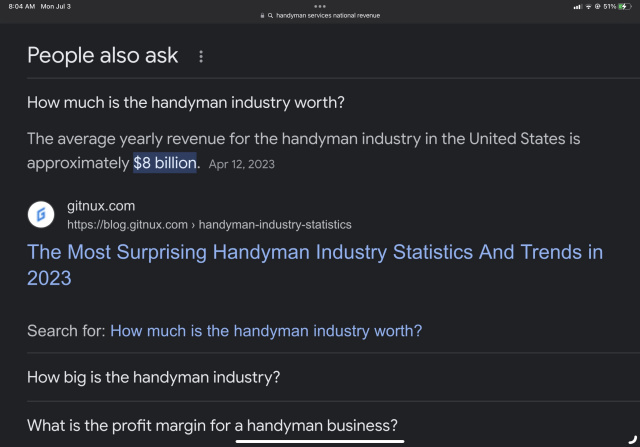Tap the battery indicator in status bar
The width and height of the screenshot is (640, 447).
pyautogui.click(x=624, y=7)
